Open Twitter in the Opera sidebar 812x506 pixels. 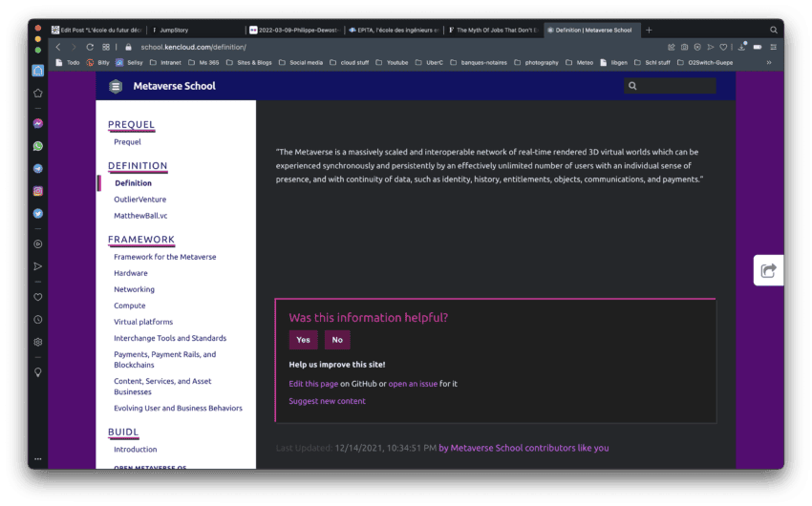(x=38, y=214)
